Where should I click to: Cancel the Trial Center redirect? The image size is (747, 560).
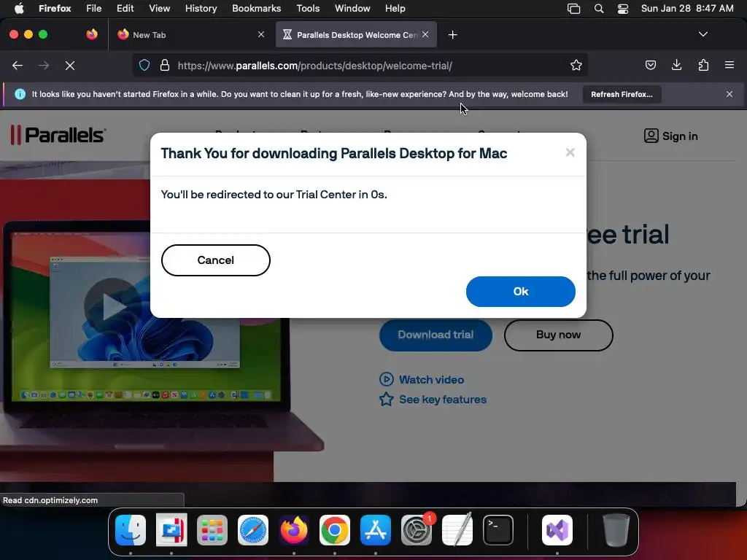click(x=216, y=260)
